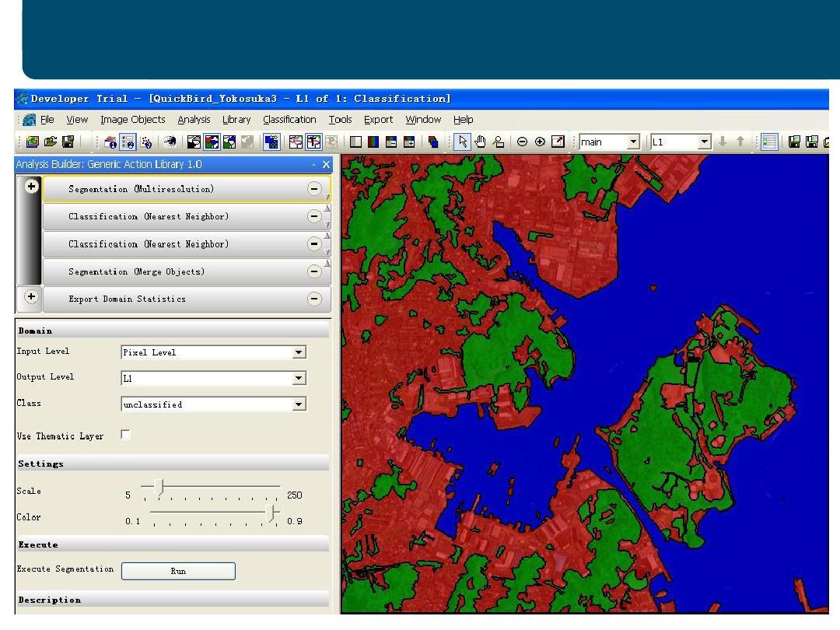Open the main view dropdown
Image resolution: width=840 pixels, height=630 pixels.
click(x=633, y=142)
